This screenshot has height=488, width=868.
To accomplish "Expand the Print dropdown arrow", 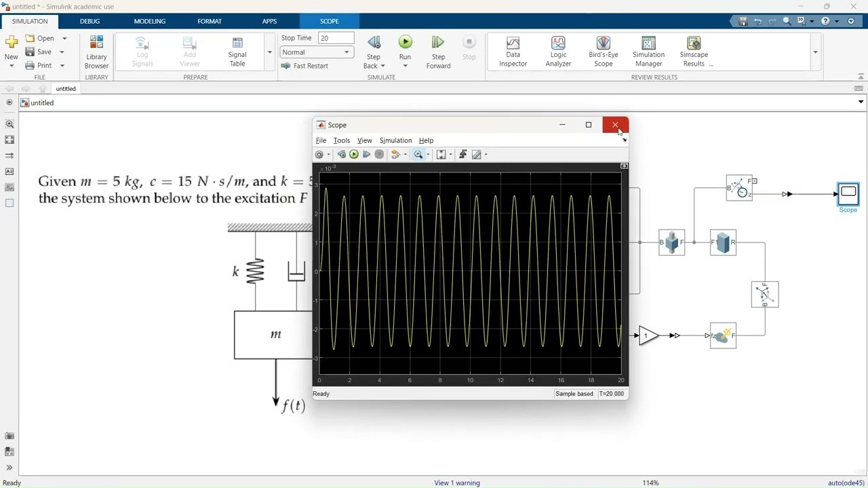I will point(62,66).
